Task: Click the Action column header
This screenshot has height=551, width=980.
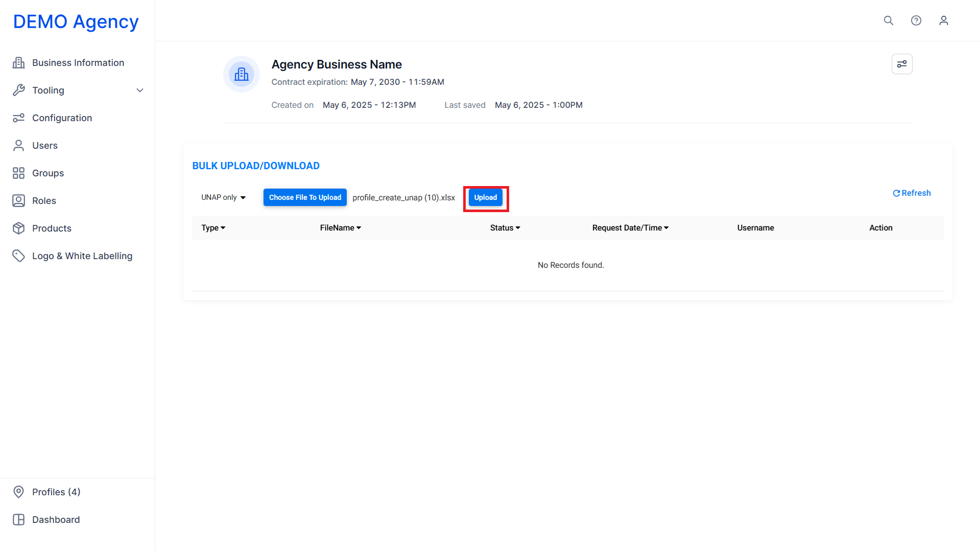Action: coord(881,228)
